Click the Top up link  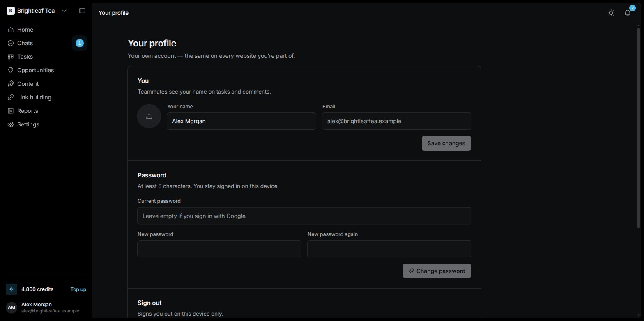[78, 289]
